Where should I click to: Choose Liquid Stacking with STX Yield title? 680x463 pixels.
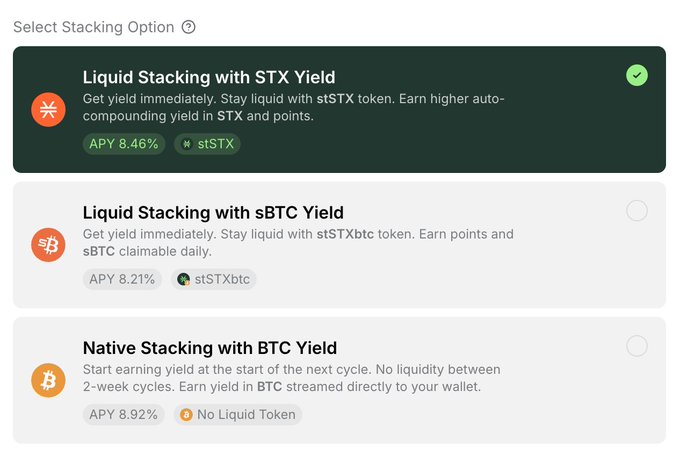pos(209,77)
